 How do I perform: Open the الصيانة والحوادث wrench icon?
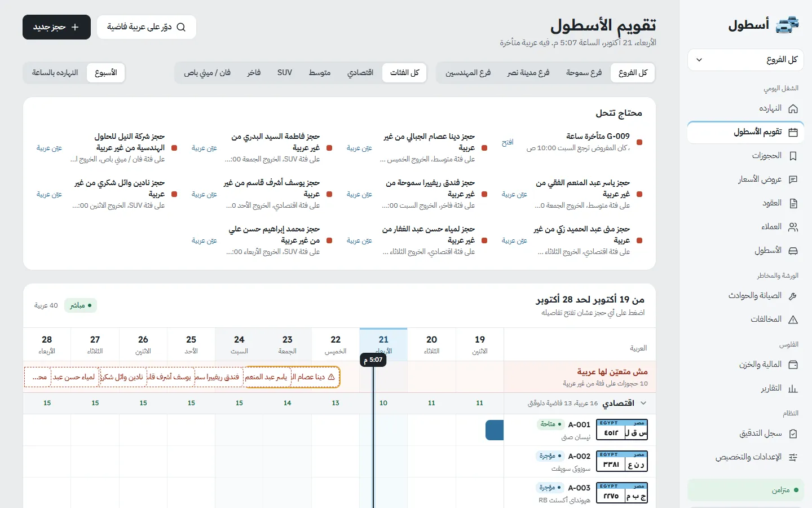pyautogui.click(x=793, y=296)
